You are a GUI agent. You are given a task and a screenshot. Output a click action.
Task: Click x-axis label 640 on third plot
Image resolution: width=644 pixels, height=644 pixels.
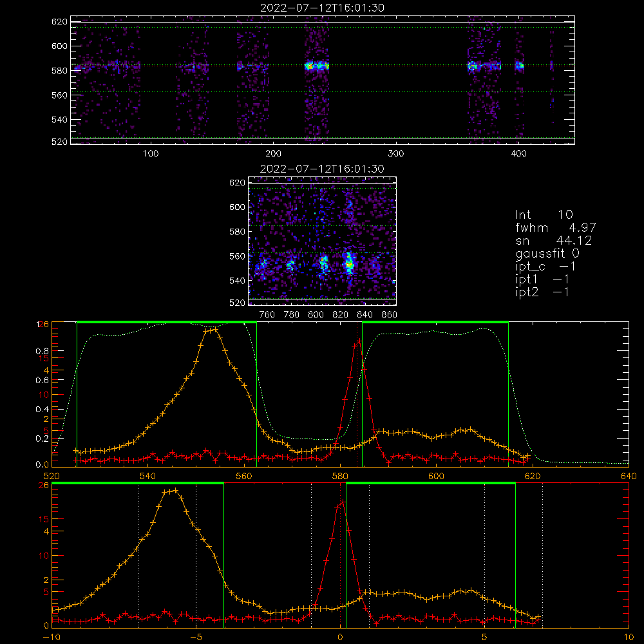(629, 476)
